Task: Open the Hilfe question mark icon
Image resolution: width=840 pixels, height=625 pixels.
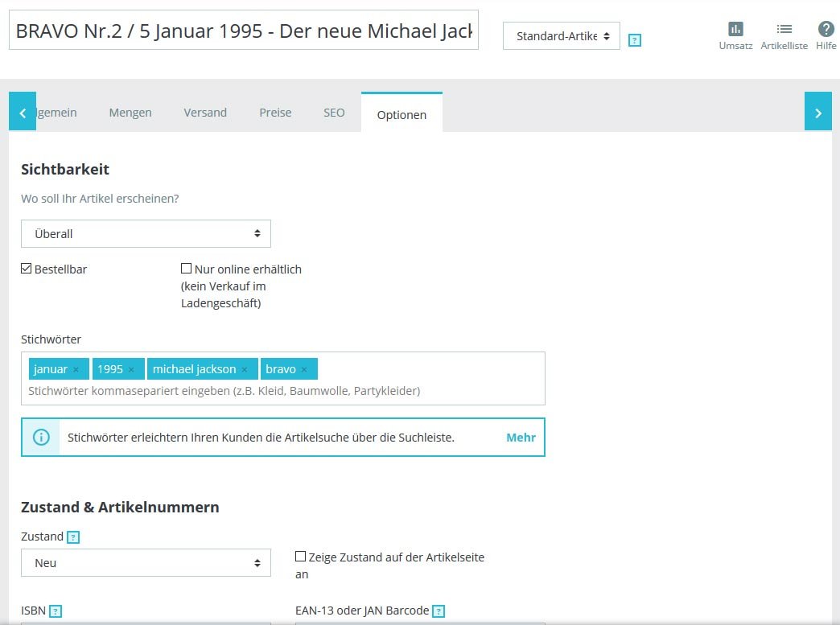Action: point(826,29)
